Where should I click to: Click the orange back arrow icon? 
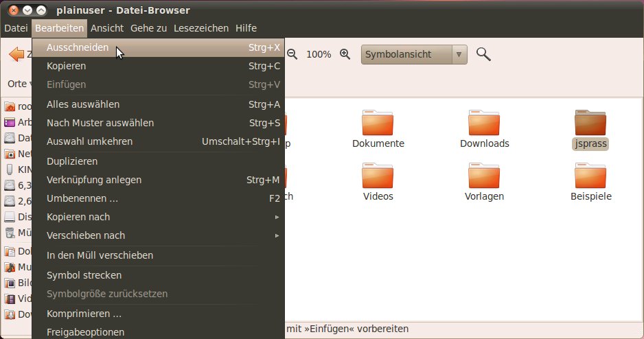coord(16,54)
